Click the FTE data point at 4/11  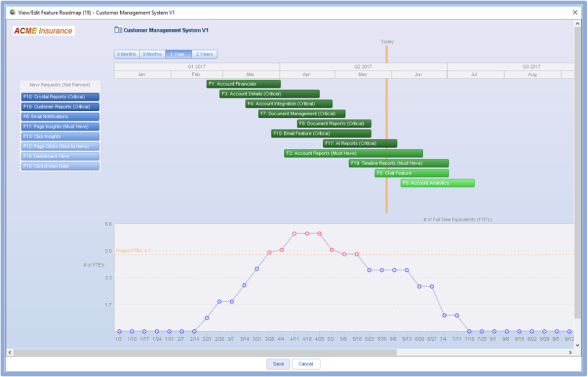coord(295,234)
